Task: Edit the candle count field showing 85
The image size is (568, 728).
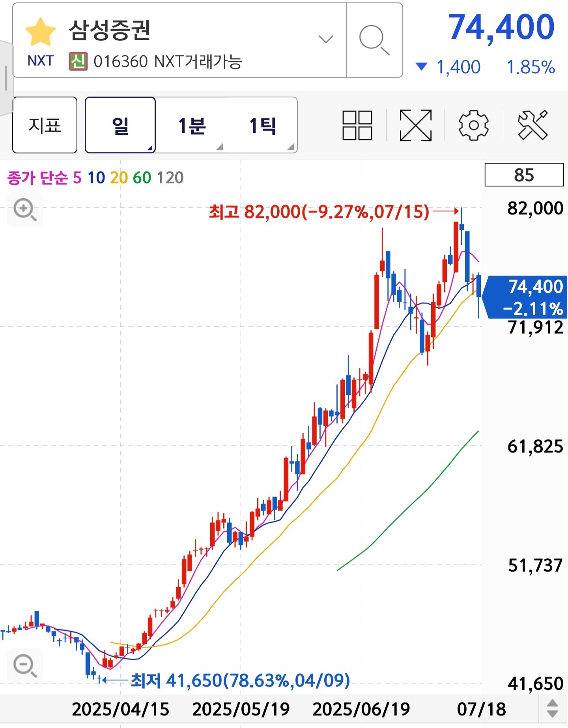Action: pos(524,175)
